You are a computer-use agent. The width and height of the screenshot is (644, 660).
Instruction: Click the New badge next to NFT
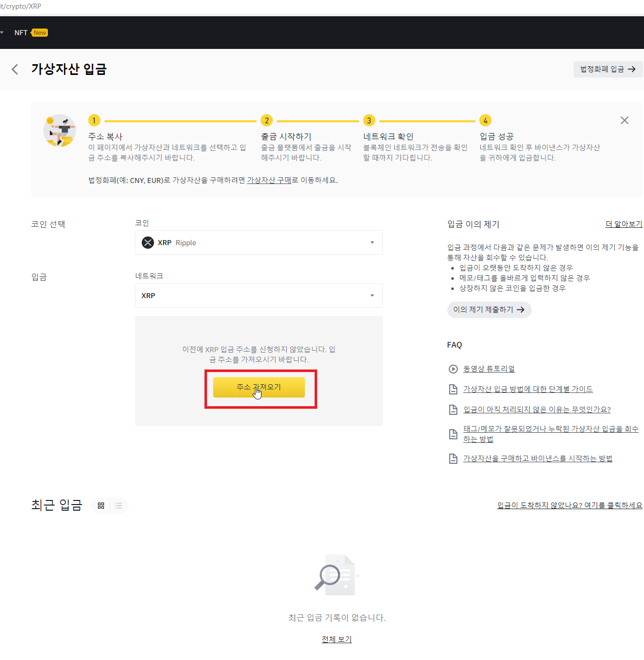click(x=40, y=33)
